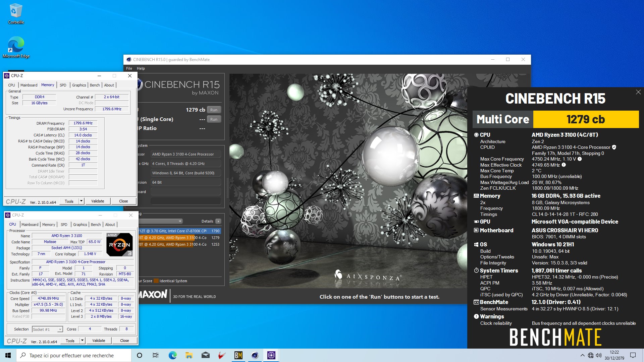
Task: Click the DRAM Frequency value 1799.6 MHz
Action: 83,123
